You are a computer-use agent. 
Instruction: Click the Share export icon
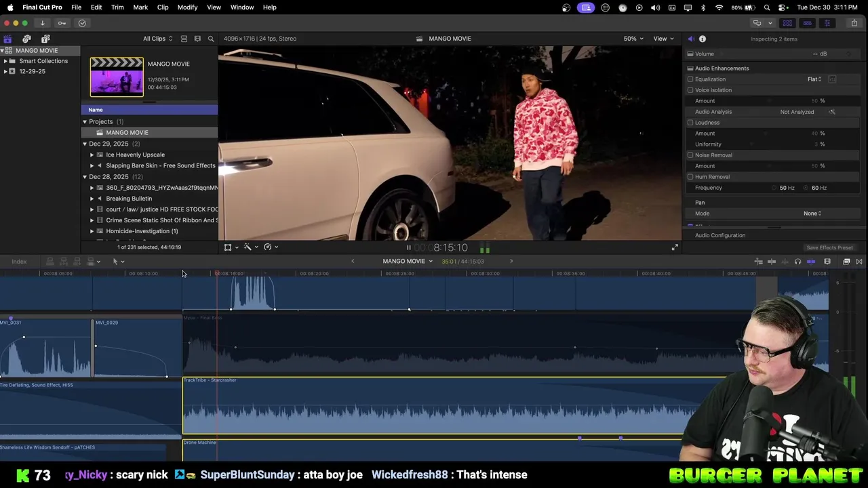pos(854,23)
